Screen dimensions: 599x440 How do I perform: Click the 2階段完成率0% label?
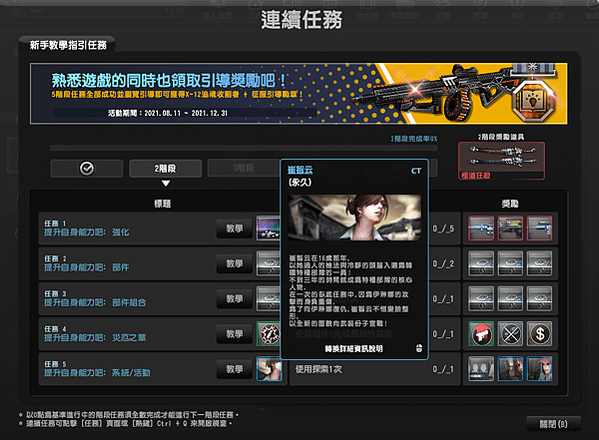click(414, 139)
